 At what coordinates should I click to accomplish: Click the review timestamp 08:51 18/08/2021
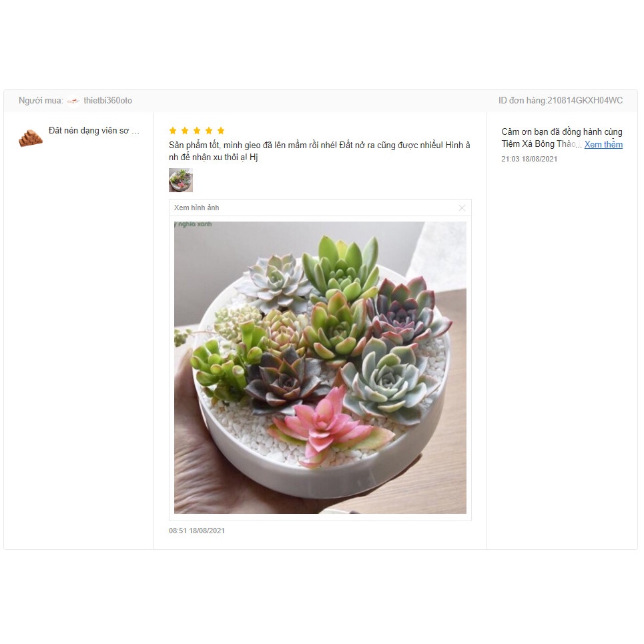click(197, 531)
